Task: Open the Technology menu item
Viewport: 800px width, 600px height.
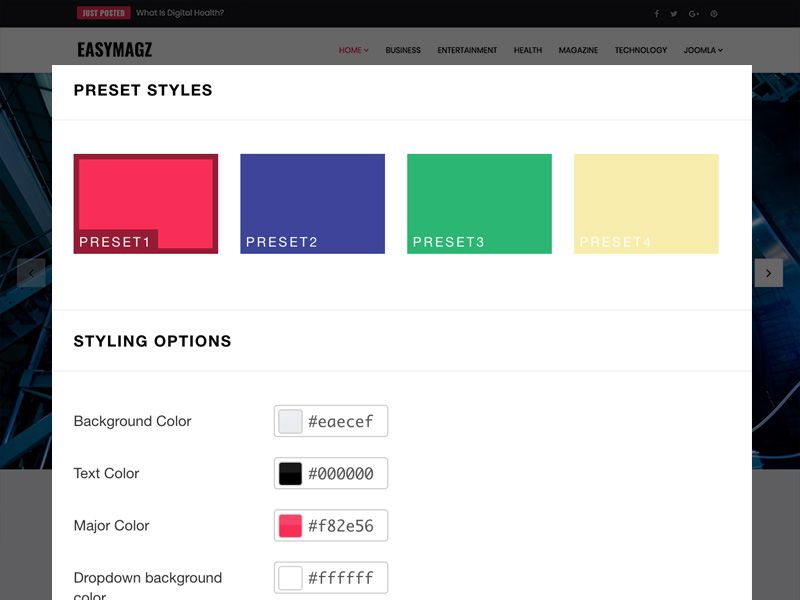Action: (641, 50)
